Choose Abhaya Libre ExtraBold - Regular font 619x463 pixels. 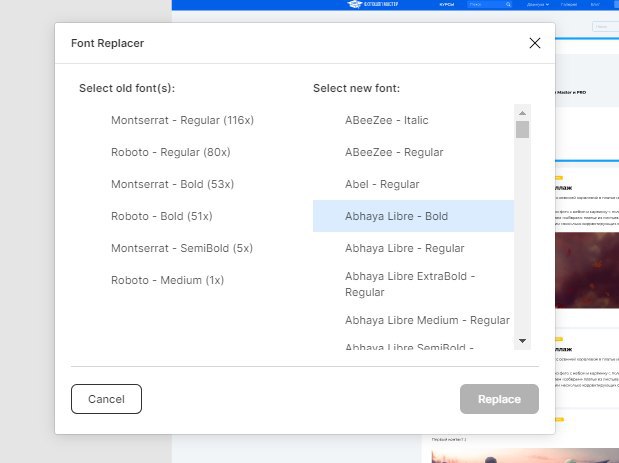point(413,284)
